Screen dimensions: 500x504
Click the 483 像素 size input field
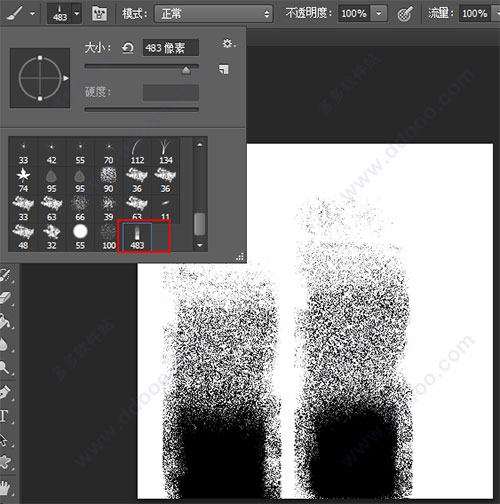(x=171, y=48)
